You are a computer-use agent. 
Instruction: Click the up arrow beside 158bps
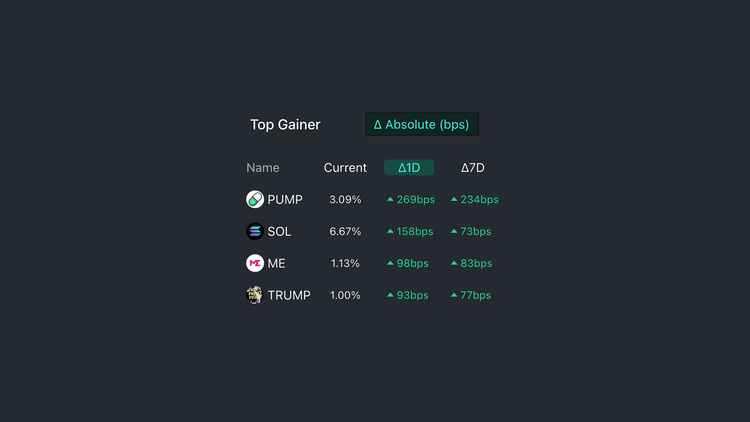click(391, 232)
